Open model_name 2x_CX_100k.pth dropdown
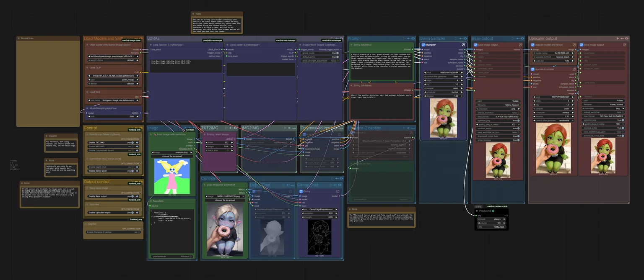Viewport: 644px width, 280px height. coord(553,53)
